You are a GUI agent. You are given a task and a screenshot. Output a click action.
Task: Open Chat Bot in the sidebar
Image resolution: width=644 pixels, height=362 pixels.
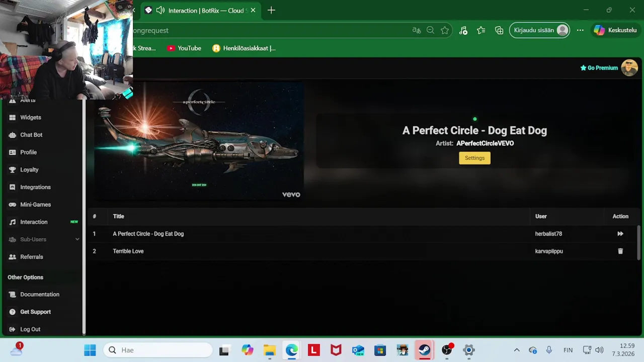click(31, 135)
